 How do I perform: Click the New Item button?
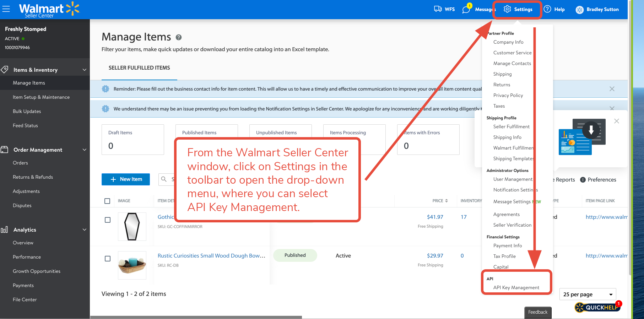[x=126, y=179]
